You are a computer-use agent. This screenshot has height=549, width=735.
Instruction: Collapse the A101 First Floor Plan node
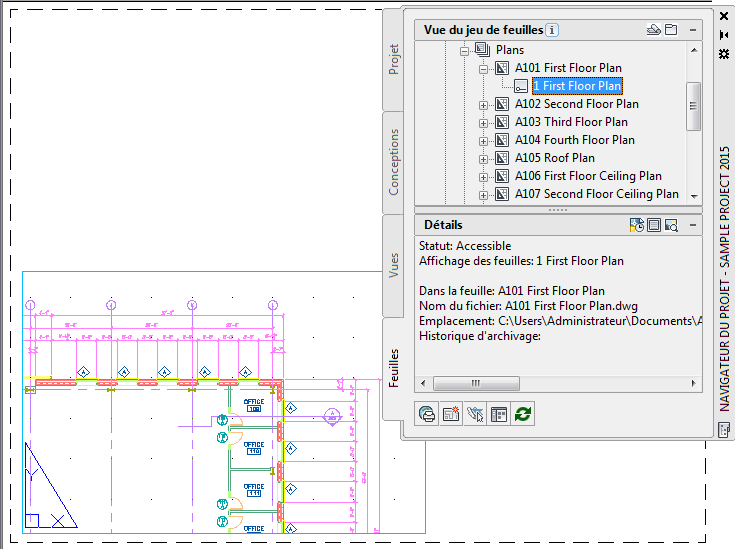483,69
